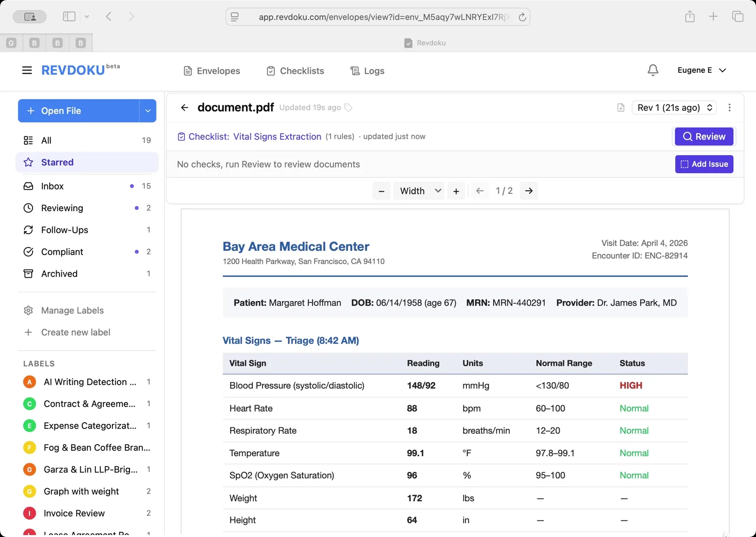This screenshot has width=756, height=537.
Task: Open the Rev 1 revision dropdown
Action: click(674, 108)
